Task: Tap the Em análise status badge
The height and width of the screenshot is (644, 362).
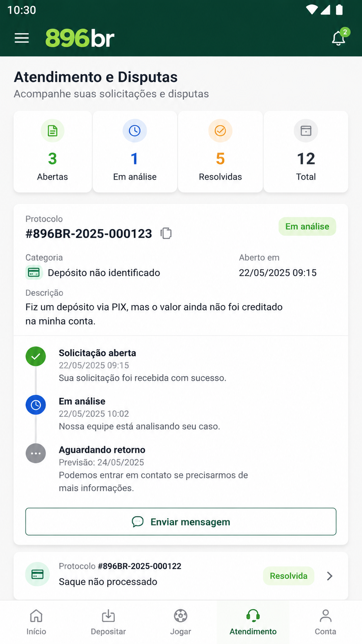Action: click(307, 226)
